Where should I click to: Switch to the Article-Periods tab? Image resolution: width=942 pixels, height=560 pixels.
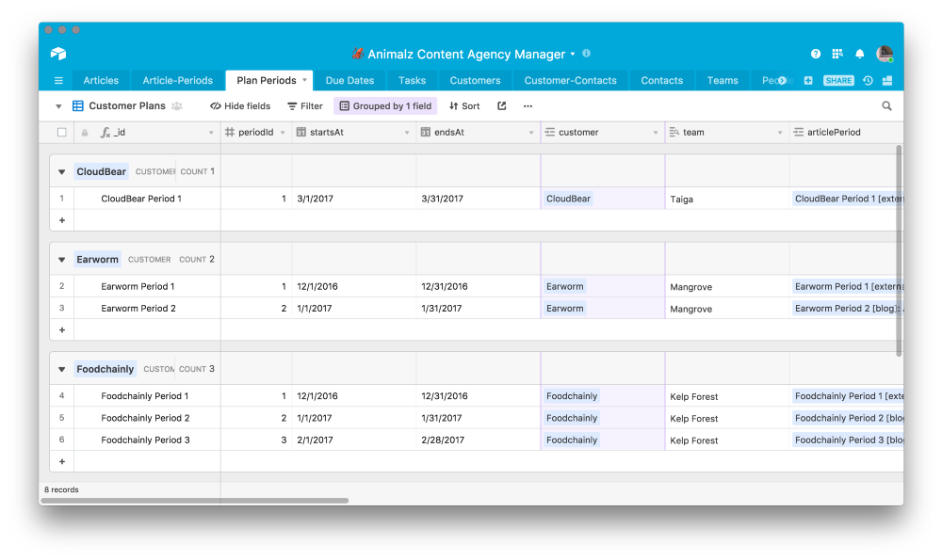[178, 80]
